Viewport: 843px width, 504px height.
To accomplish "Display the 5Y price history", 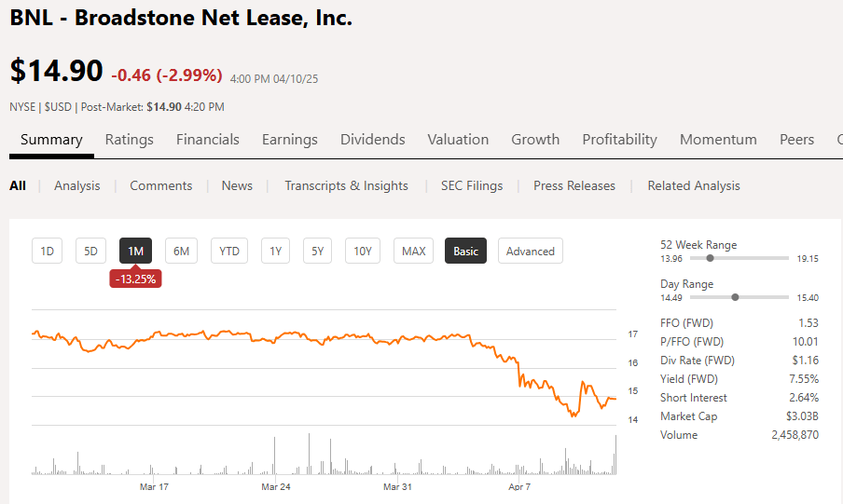I will [x=317, y=252].
